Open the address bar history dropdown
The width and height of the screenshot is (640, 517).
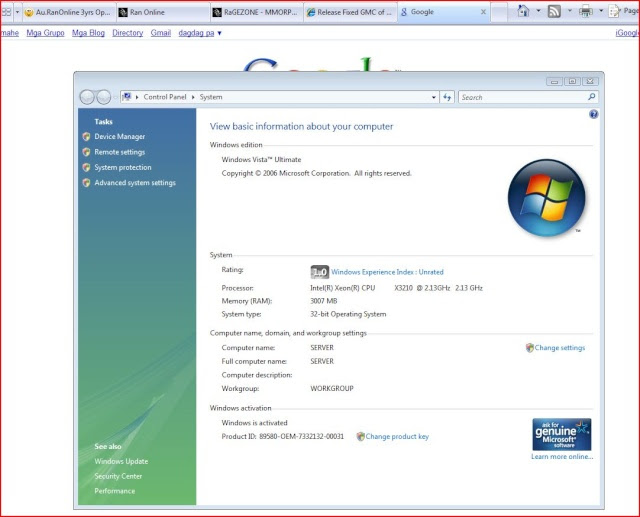pyautogui.click(x=433, y=97)
